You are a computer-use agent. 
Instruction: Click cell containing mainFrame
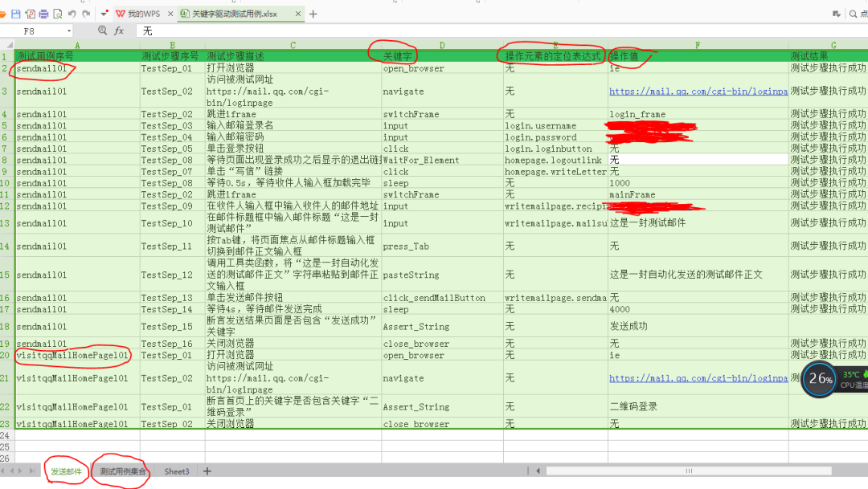coord(698,194)
